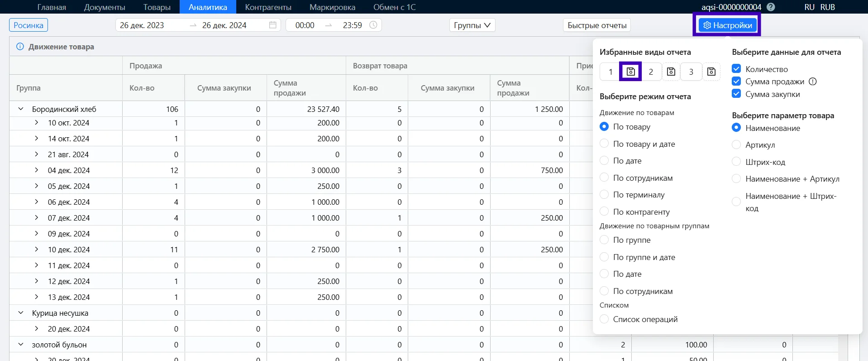Load favorite report view 2
The width and height of the screenshot is (868, 361).
click(x=651, y=72)
